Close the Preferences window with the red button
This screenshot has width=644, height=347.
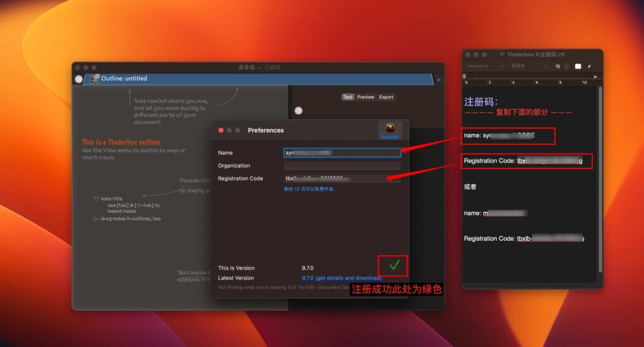tap(221, 130)
